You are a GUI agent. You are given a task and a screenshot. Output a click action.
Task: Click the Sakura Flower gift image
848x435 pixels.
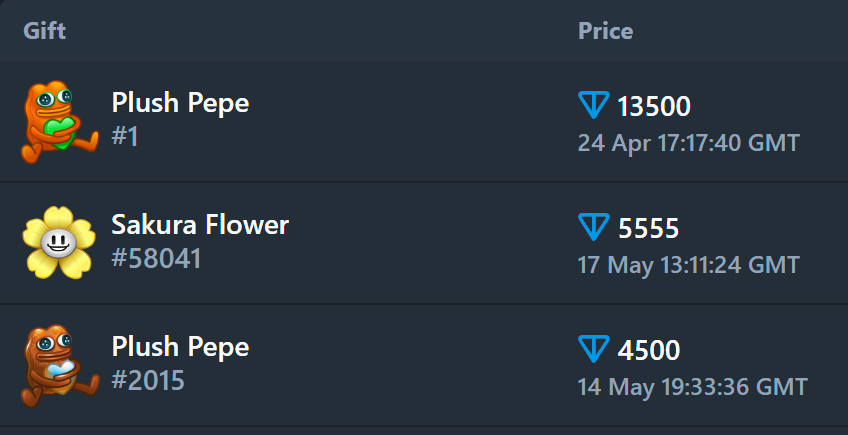pyautogui.click(x=59, y=243)
